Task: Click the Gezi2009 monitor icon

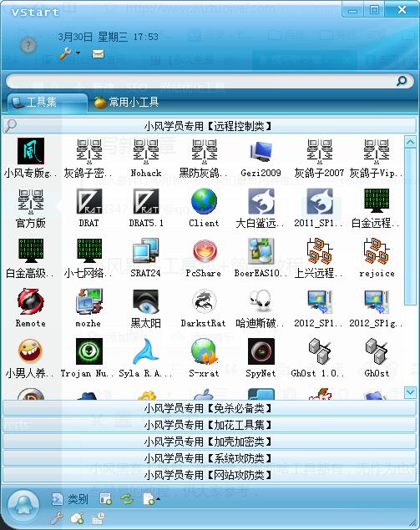Action: point(261,151)
